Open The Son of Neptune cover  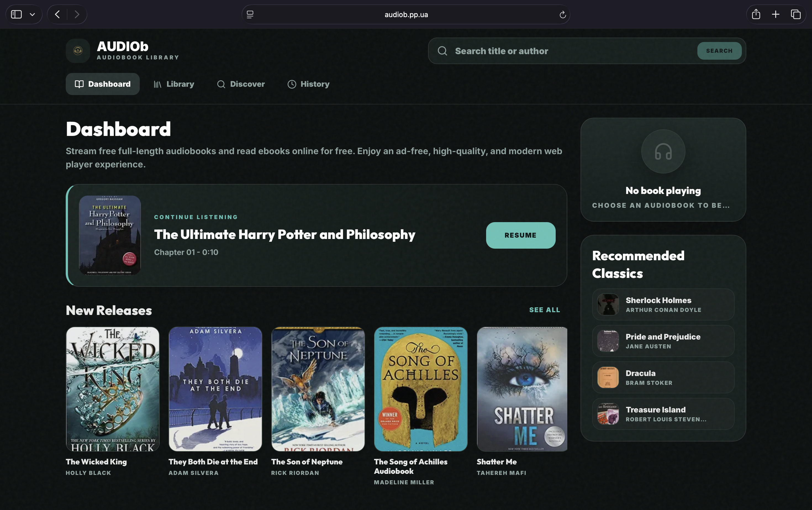pyautogui.click(x=318, y=389)
